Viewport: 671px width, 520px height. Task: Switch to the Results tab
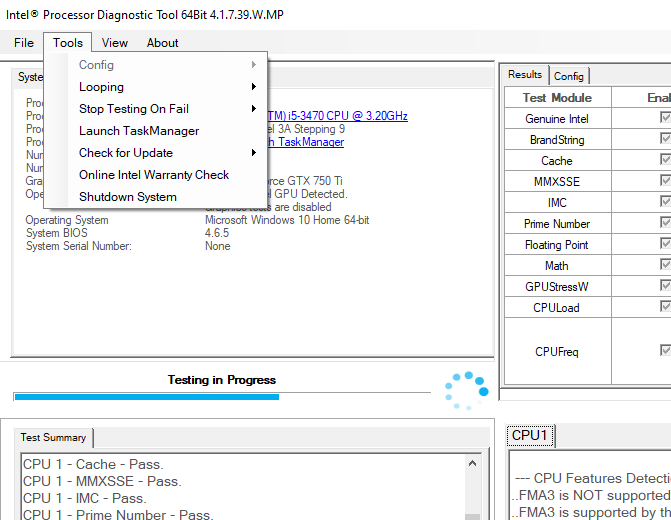[525, 75]
